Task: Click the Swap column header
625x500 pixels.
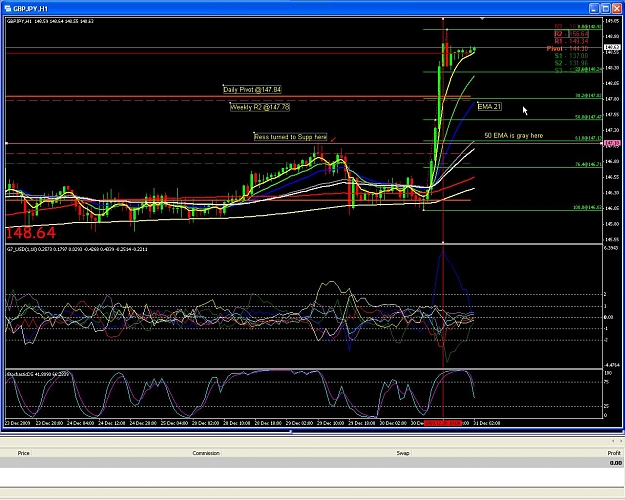Action: (403, 453)
